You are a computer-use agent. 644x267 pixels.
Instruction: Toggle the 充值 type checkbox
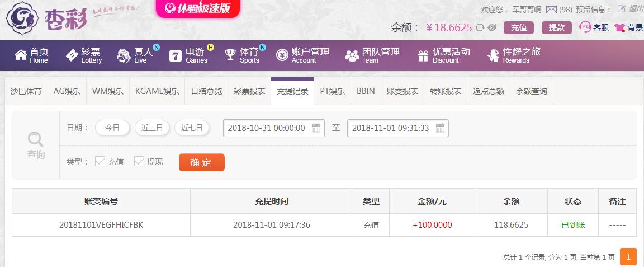100,161
